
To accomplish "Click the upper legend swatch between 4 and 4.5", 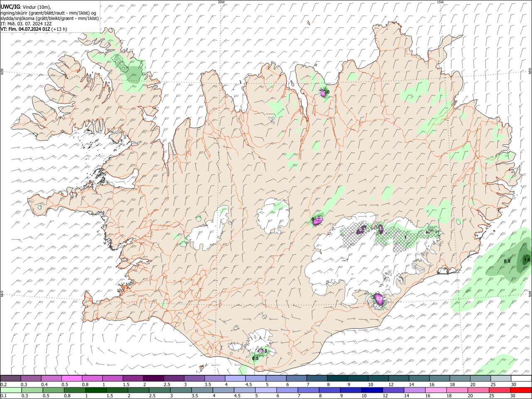I will (235, 379).
